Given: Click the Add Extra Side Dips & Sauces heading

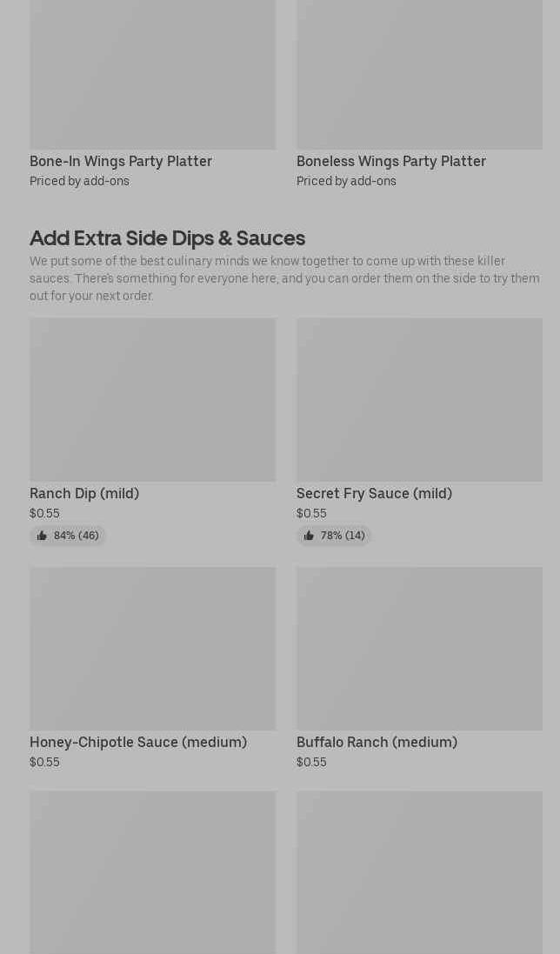Looking at the screenshot, I should (167, 237).
